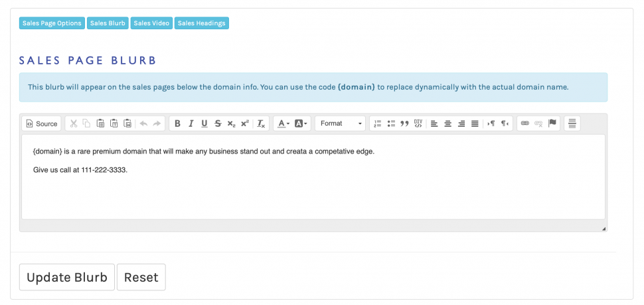
Task: Open the Format dropdown
Action: click(x=341, y=124)
